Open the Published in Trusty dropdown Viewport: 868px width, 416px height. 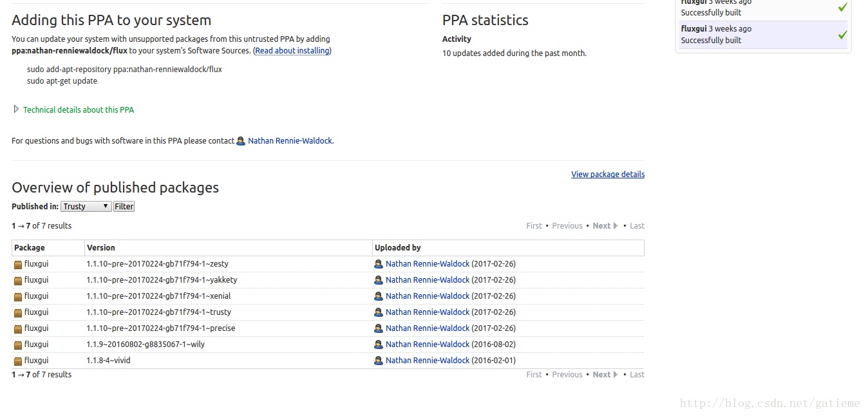86,207
